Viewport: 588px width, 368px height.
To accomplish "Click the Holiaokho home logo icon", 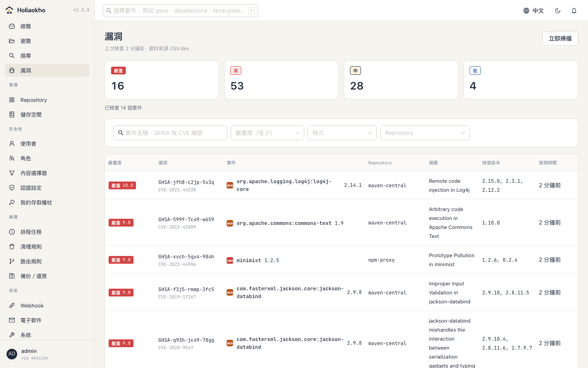I will click(x=9, y=10).
